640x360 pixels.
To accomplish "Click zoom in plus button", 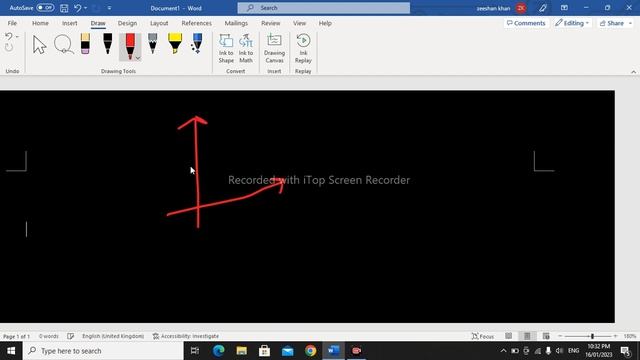I will (x=615, y=336).
